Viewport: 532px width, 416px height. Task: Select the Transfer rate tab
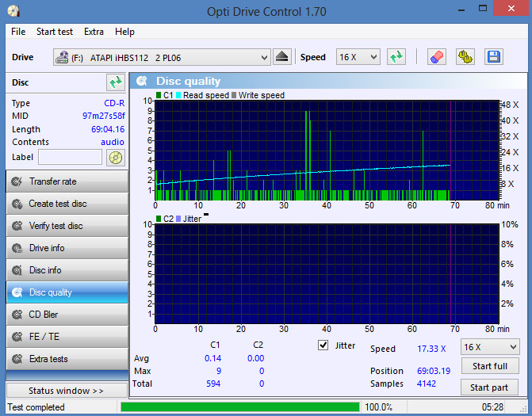67,181
